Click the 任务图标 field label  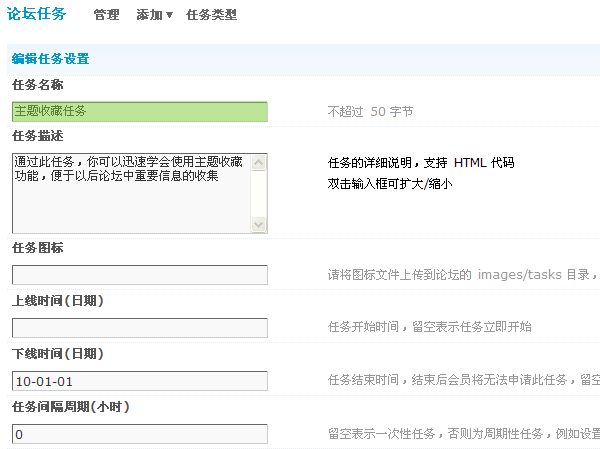[37, 247]
